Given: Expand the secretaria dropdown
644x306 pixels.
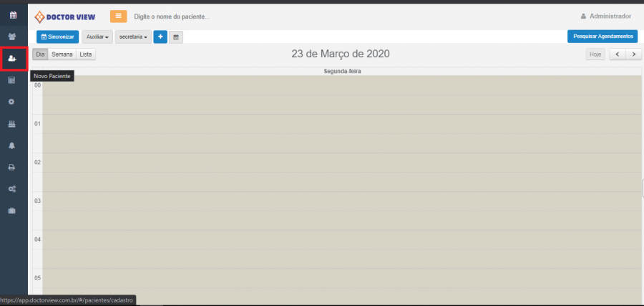Looking at the screenshot, I should (x=134, y=37).
